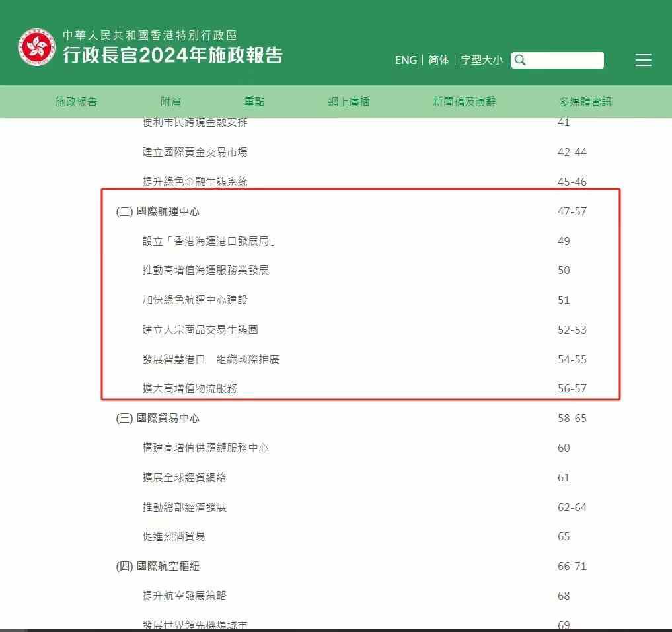This screenshot has width=672, height=632.
Task: Open 新聞稿及演辭 menu item
Action: click(x=464, y=102)
